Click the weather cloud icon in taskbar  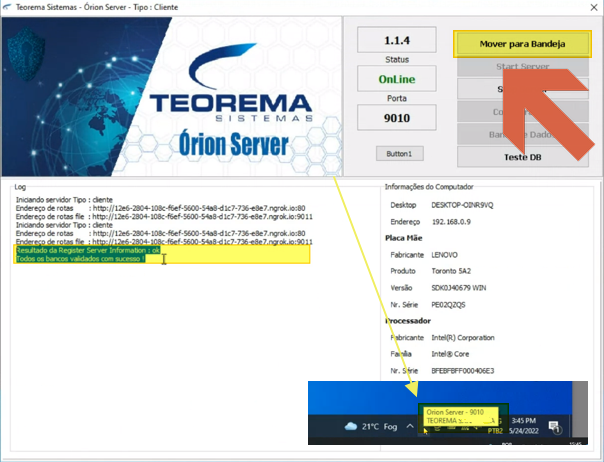(x=351, y=426)
